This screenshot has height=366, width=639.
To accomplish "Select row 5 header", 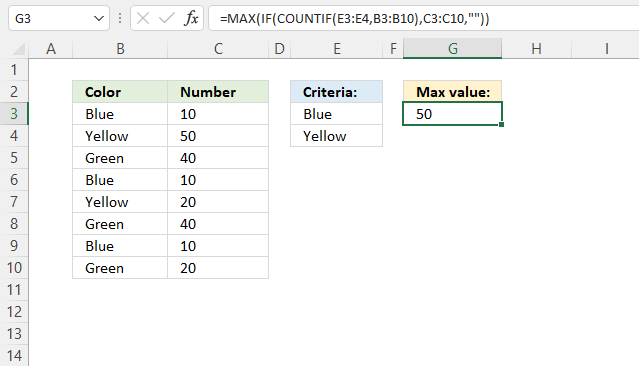I will click(x=14, y=158).
